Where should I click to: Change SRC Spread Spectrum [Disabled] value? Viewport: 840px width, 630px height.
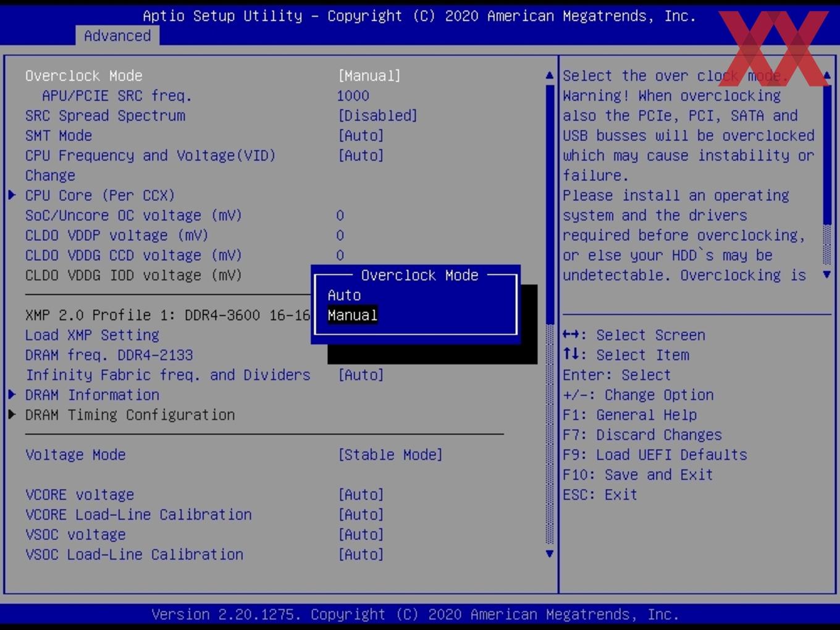click(377, 115)
